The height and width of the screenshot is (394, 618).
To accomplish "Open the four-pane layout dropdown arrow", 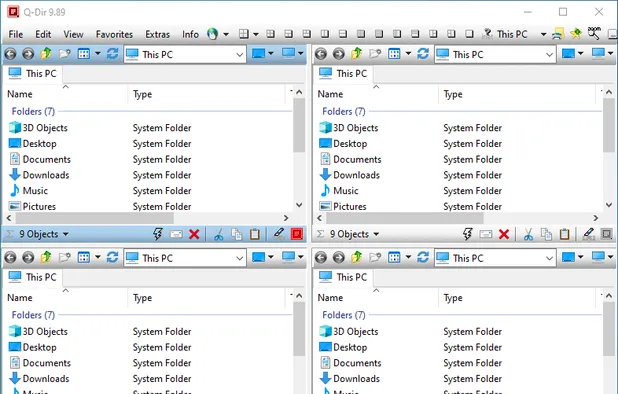I will [x=255, y=34].
